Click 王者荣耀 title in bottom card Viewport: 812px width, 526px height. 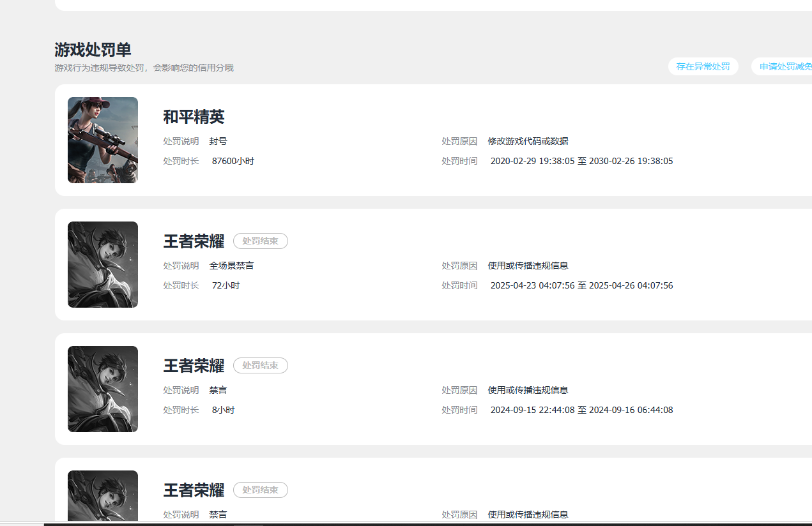pos(194,490)
